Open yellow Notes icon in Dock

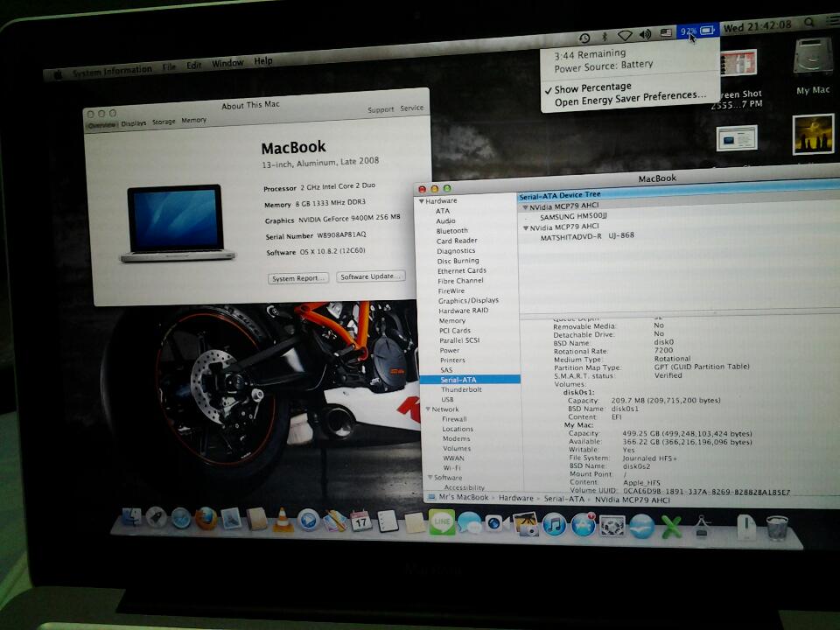(x=414, y=522)
